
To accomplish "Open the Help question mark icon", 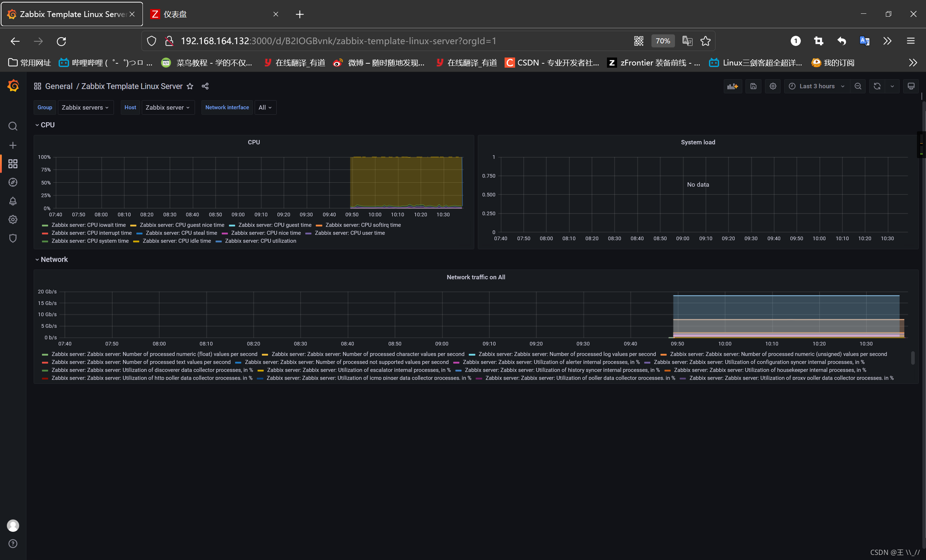I will click(x=13, y=543).
